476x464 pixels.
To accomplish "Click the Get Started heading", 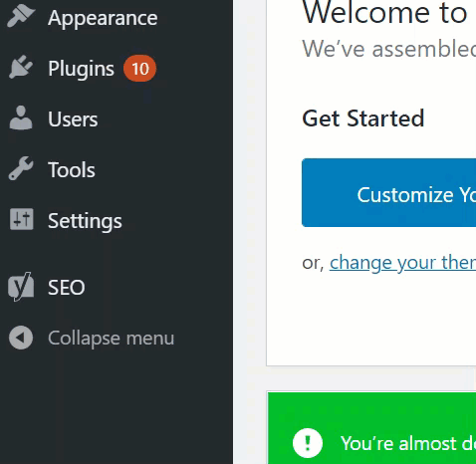I will pos(363,118).
